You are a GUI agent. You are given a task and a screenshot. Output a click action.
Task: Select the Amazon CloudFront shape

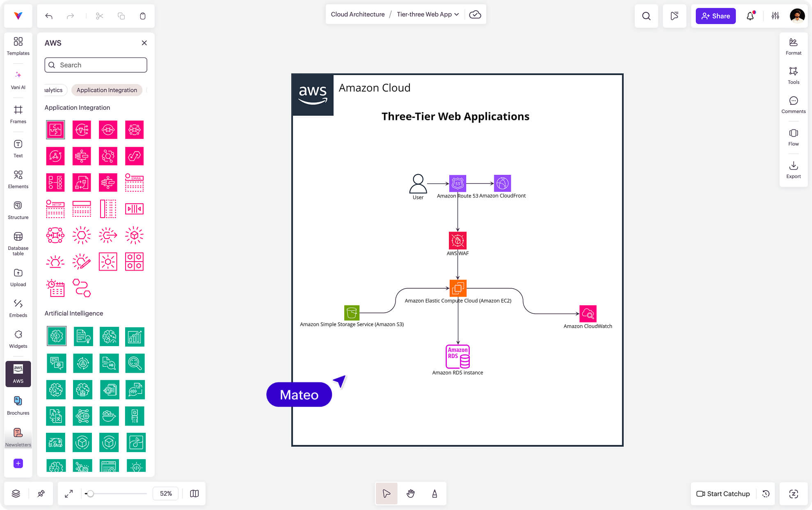click(x=502, y=183)
